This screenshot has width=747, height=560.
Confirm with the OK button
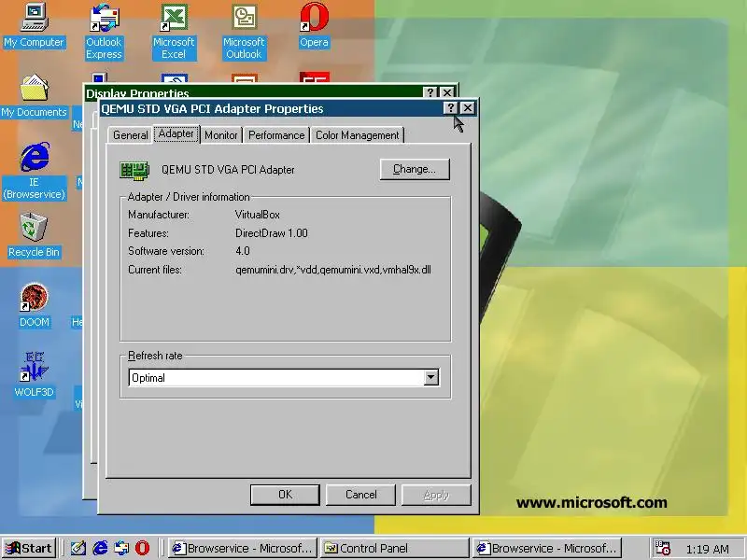pyautogui.click(x=285, y=495)
